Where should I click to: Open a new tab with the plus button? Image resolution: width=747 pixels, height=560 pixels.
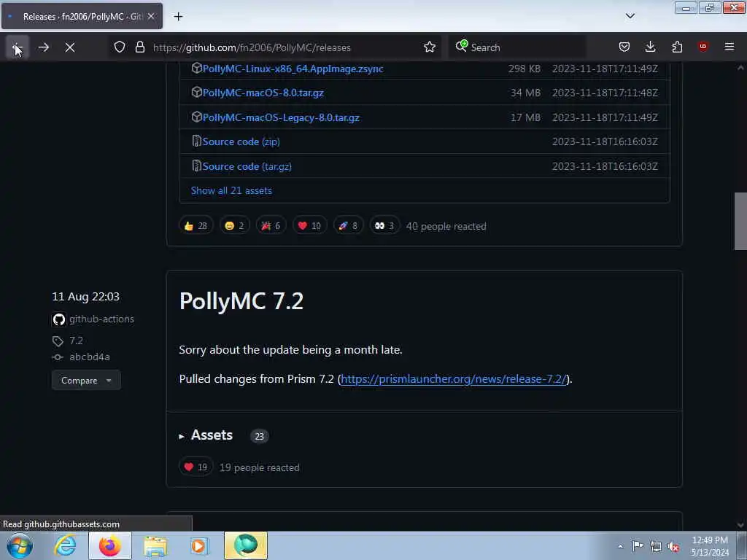pyautogui.click(x=178, y=17)
